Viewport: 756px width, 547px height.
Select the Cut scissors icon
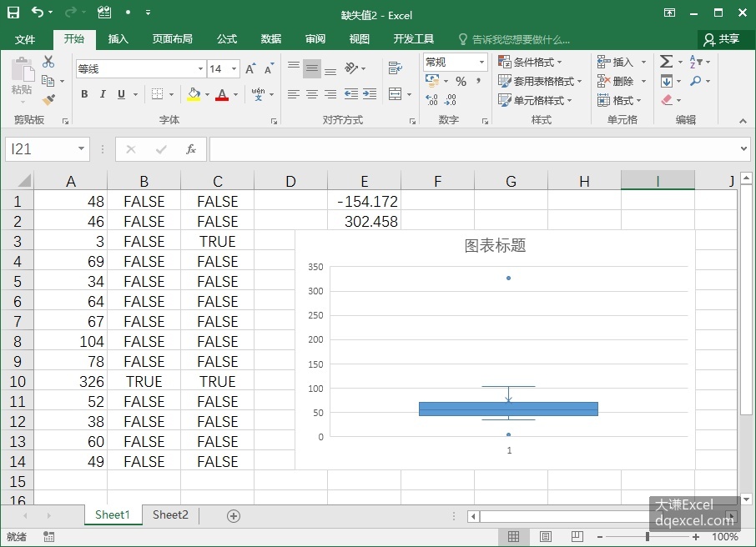pyautogui.click(x=48, y=62)
